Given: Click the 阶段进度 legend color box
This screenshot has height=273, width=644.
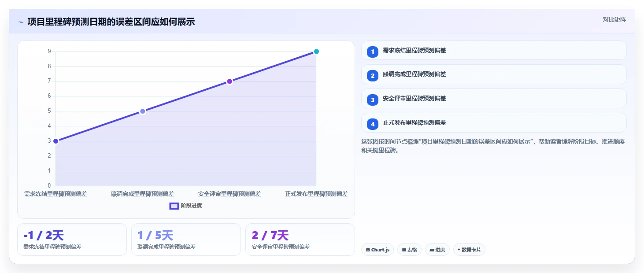Looking at the screenshot, I should coord(174,206).
